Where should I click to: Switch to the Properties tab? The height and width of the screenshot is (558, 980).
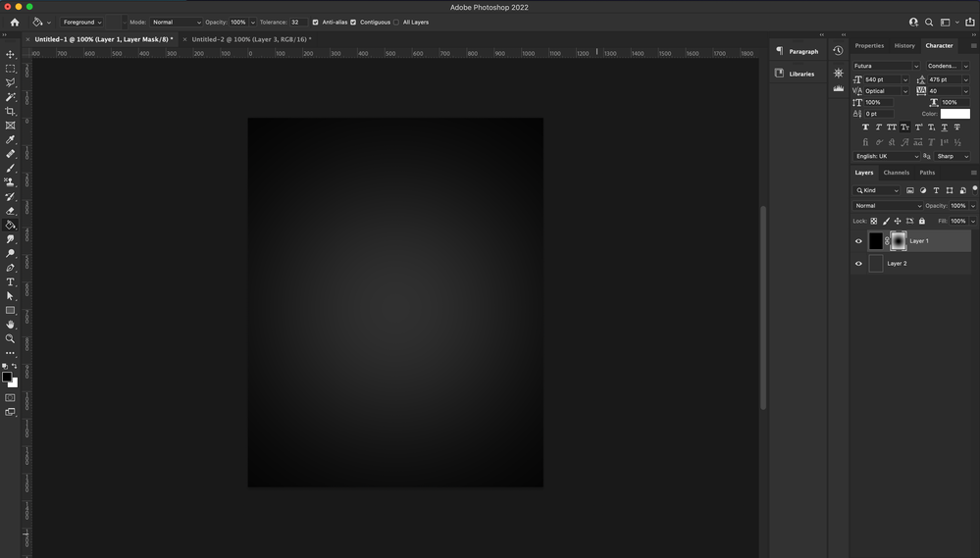(869, 46)
